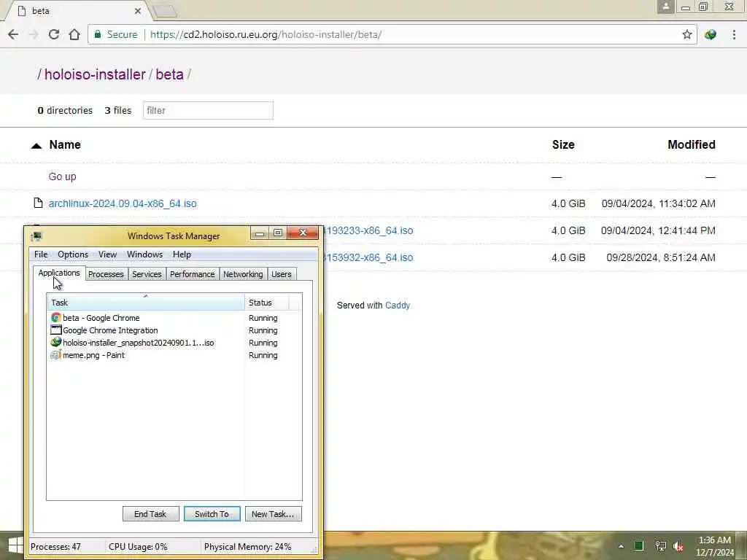Sort applications by Status column header
This screenshot has width=747, height=560.
(267, 303)
